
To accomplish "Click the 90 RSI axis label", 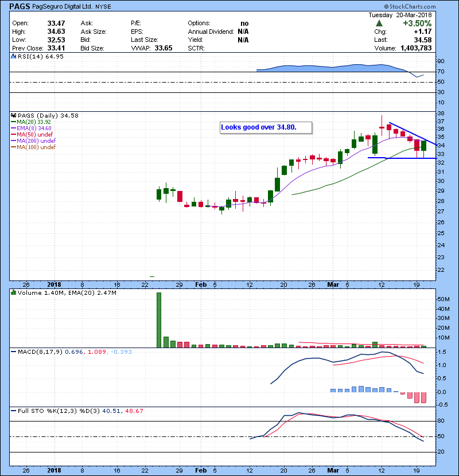I will [x=441, y=61].
